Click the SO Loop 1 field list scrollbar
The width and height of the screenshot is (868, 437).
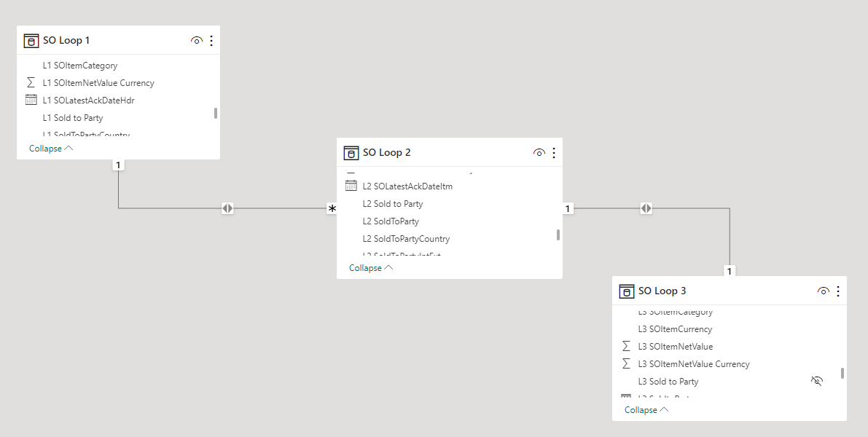(215, 113)
